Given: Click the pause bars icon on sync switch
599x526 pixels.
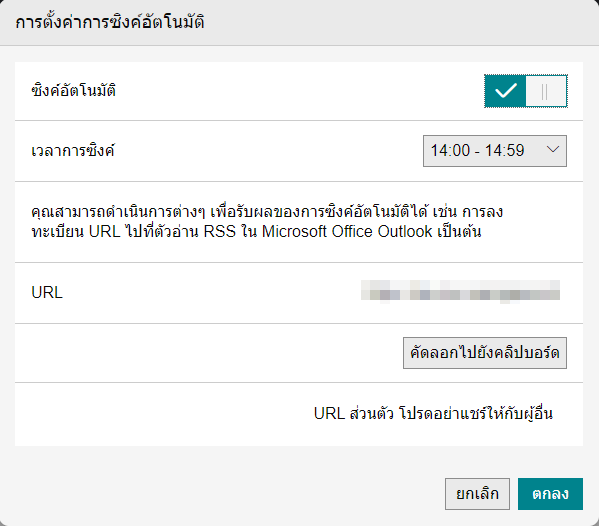Looking at the screenshot, I should pyautogui.click(x=545, y=92).
